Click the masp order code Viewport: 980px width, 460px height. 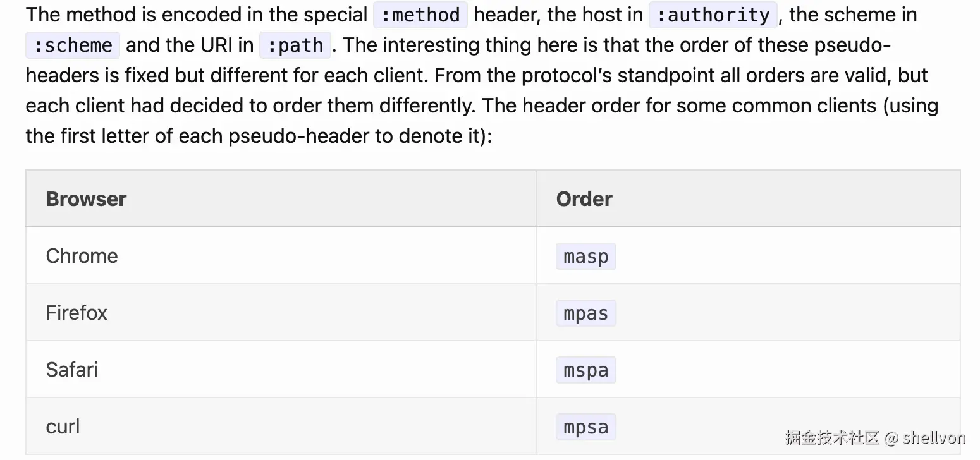585,257
